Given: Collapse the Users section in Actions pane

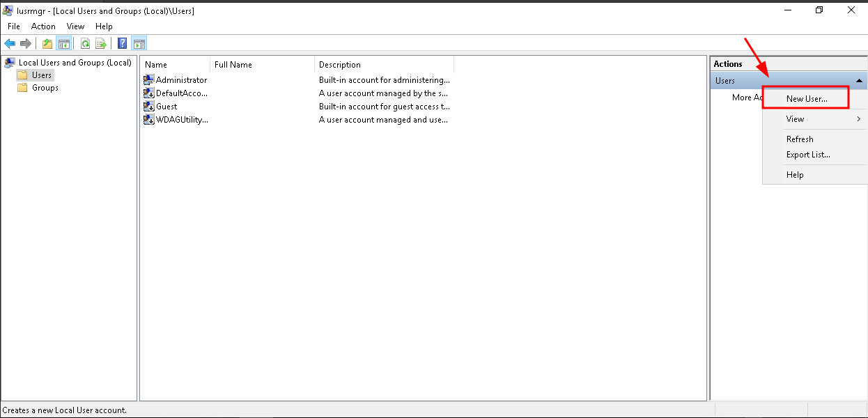Looking at the screenshot, I should [x=859, y=81].
